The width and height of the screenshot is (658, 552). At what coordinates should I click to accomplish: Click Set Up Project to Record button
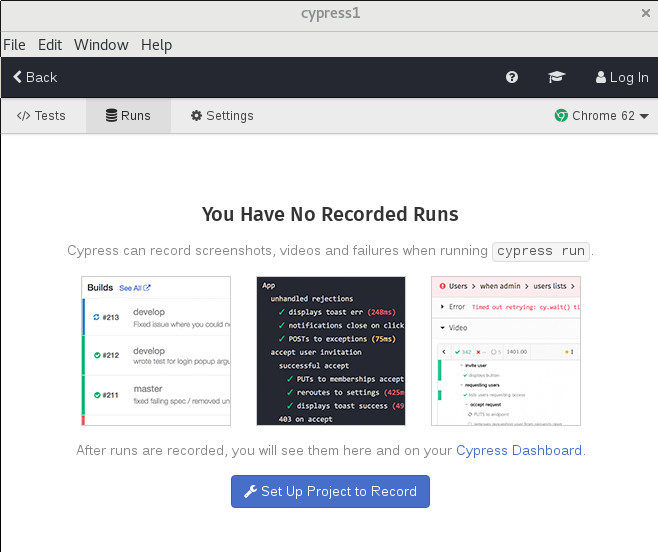pyautogui.click(x=330, y=492)
